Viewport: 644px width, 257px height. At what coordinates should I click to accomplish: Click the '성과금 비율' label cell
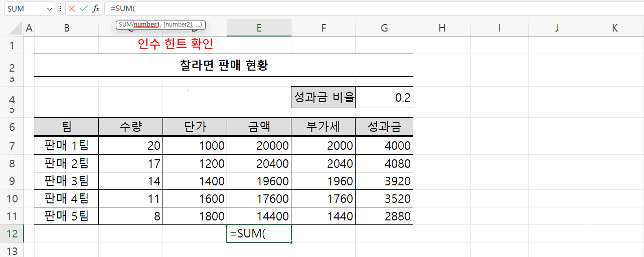(324, 97)
